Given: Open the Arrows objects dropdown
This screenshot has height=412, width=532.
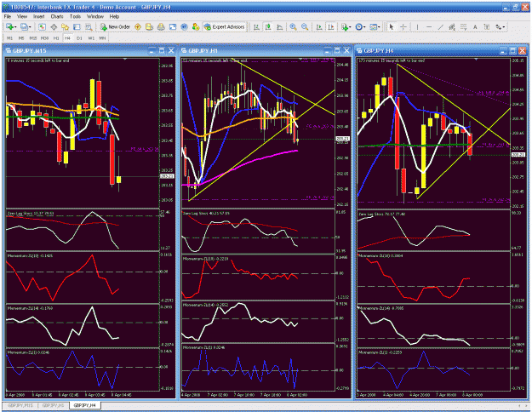Looking at the screenshot, I should pyautogui.click(x=501, y=26).
